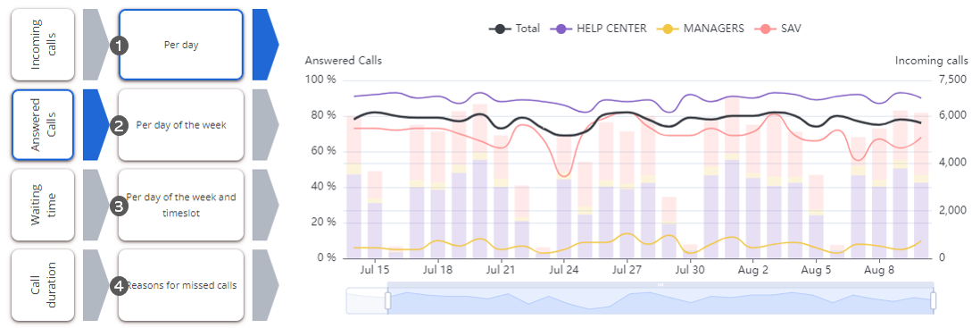Toggle the Total series in the legend
Screen dimensions: 980x328
(x=515, y=29)
